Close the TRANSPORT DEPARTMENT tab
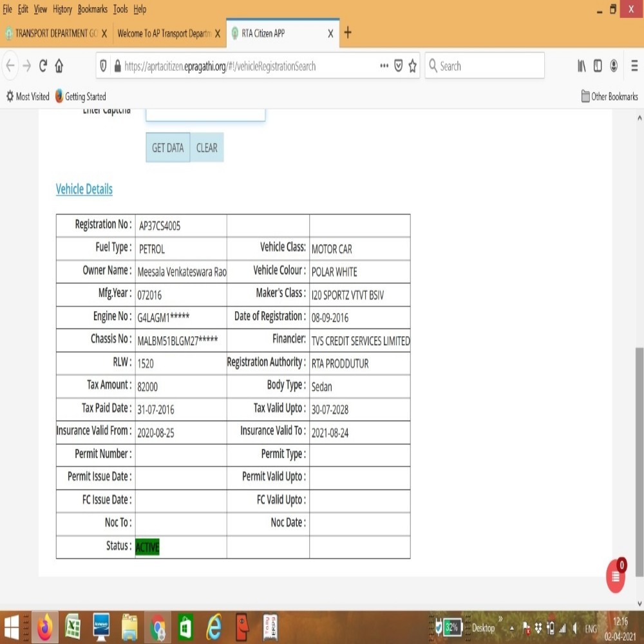This screenshot has width=644, height=644. click(104, 33)
